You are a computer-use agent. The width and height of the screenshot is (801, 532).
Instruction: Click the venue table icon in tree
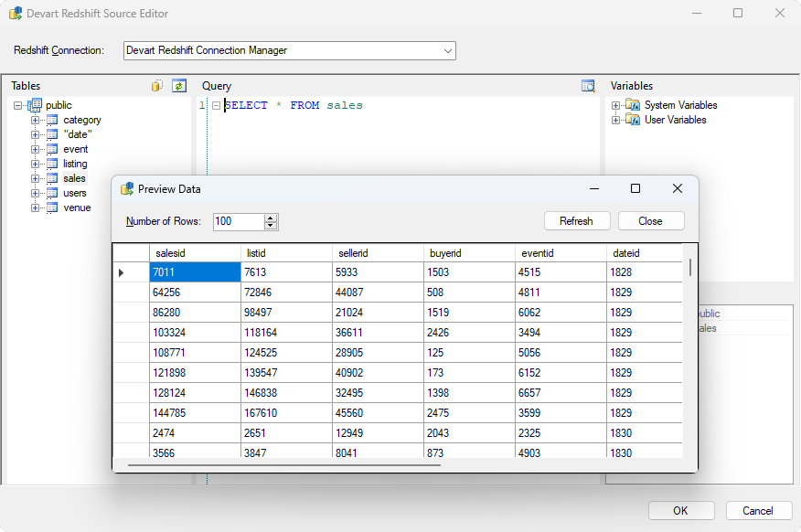click(x=52, y=207)
